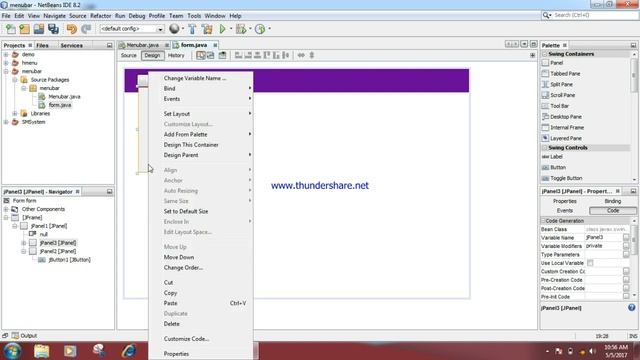640x360 pixels.
Task: Click the New File toolbar icon
Action: [x=11, y=29]
